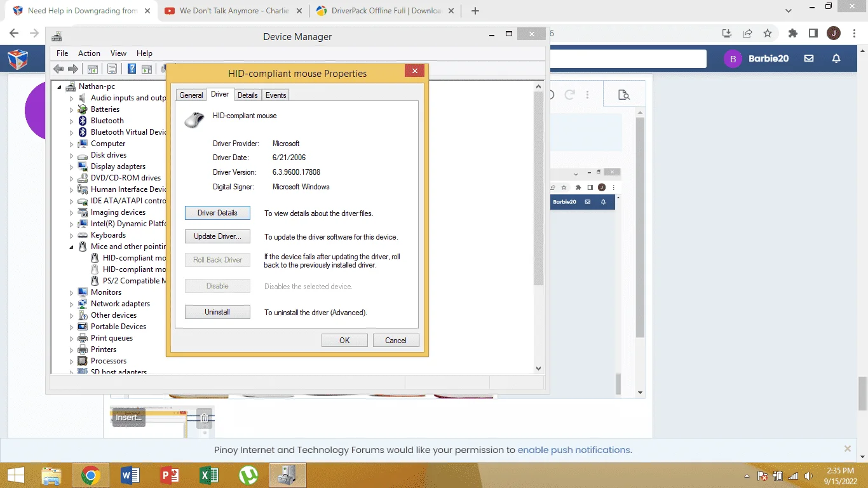Dismiss the push notification bar
868x488 pixels.
847,449
